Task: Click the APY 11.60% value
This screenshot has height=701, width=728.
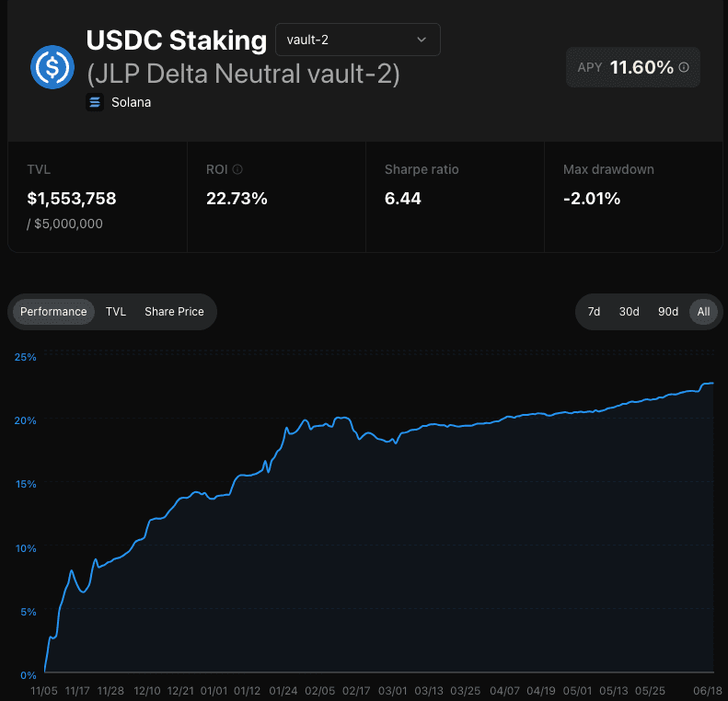Action: coord(641,67)
